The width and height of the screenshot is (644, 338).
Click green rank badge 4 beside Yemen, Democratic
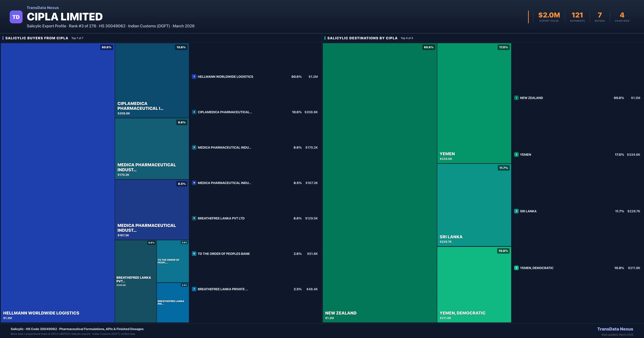[x=516, y=268]
